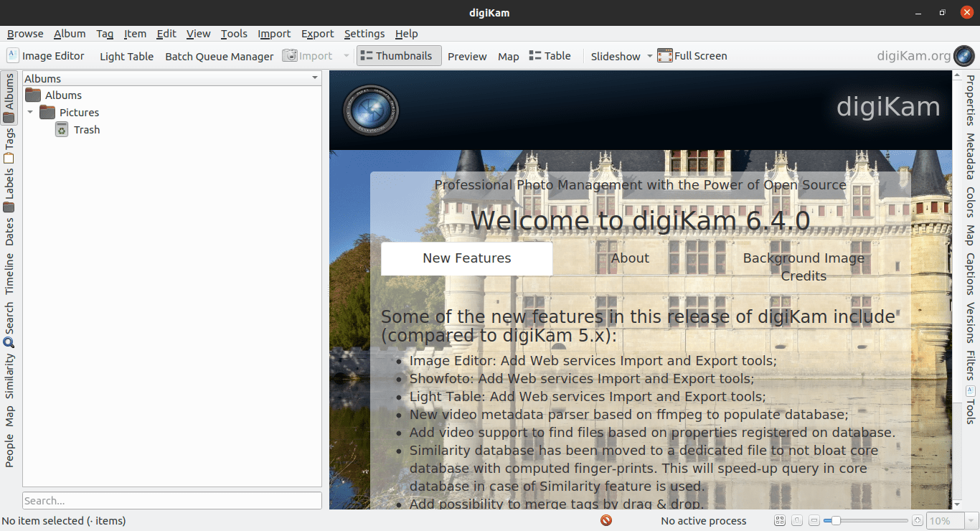Open the Tags sidebar tab
The width and height of the screenshot is (980, 531).
[9, 146]
